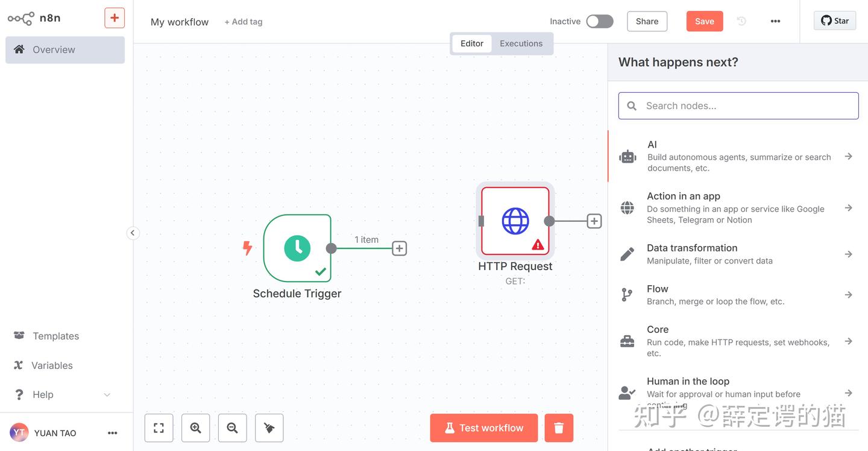Delete execution data with trash button
The width and height of the screenshot is (868, 451).
point(559,428)
